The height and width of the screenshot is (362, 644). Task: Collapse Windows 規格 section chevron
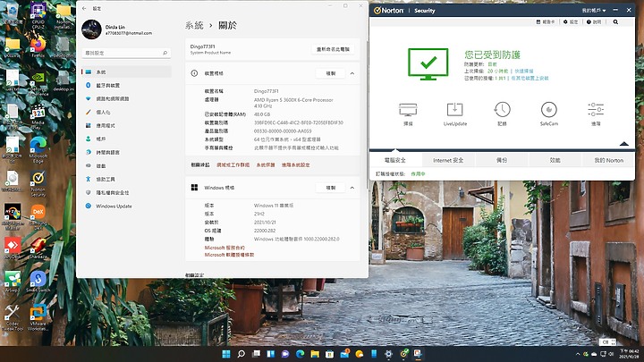tap(352, 188)
